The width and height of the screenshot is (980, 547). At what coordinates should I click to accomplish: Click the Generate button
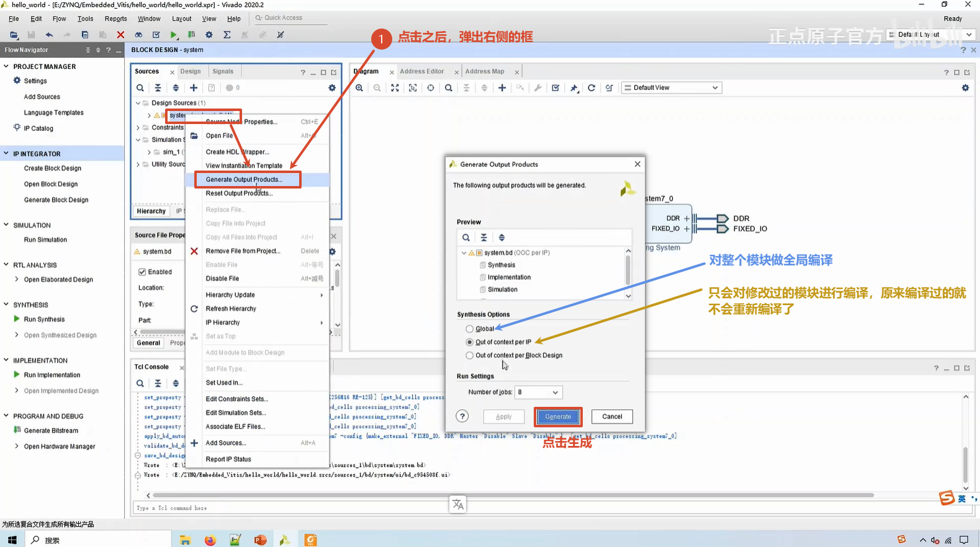[558, 417]
